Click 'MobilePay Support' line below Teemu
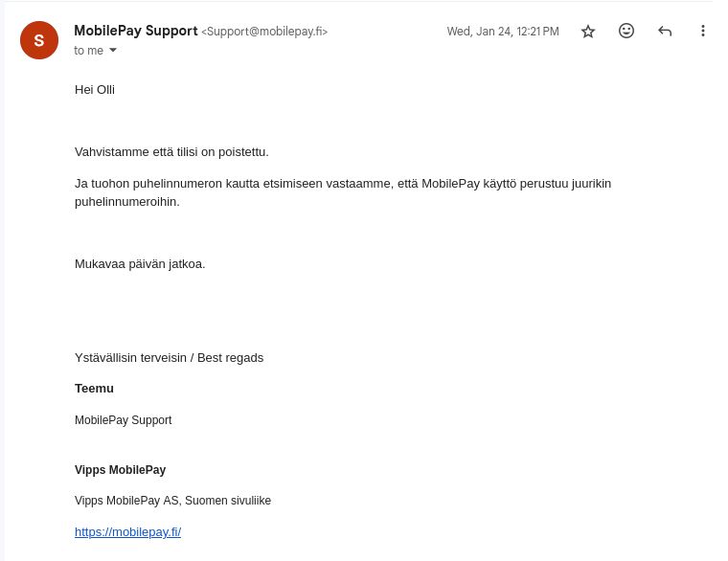The height and width of the screenshot is (561, 728). [123, 420]
